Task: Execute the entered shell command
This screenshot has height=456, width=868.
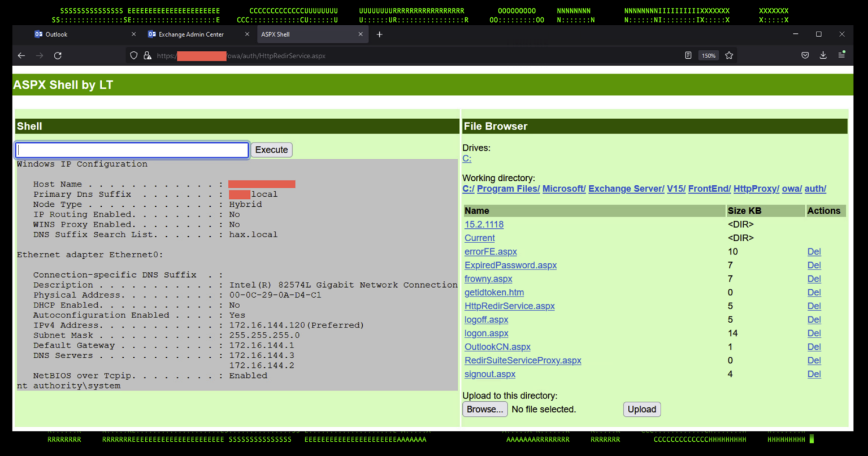Action: coord(271,149)
